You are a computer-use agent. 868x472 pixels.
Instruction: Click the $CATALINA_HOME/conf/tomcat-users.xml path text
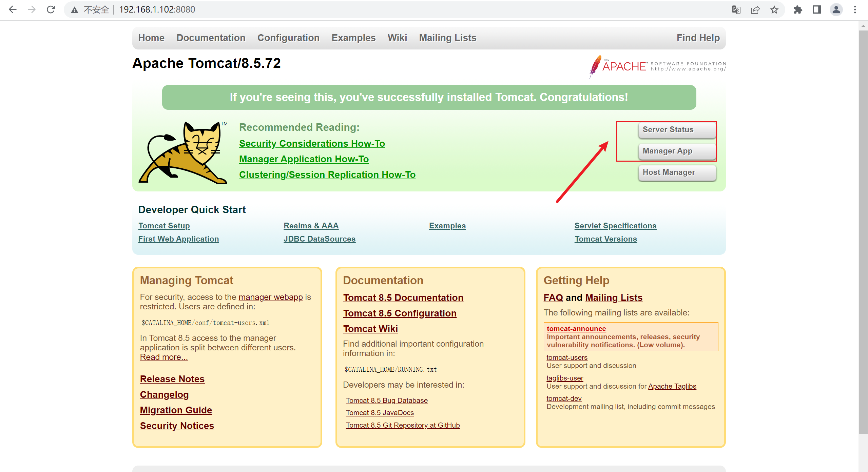point(206,323)
